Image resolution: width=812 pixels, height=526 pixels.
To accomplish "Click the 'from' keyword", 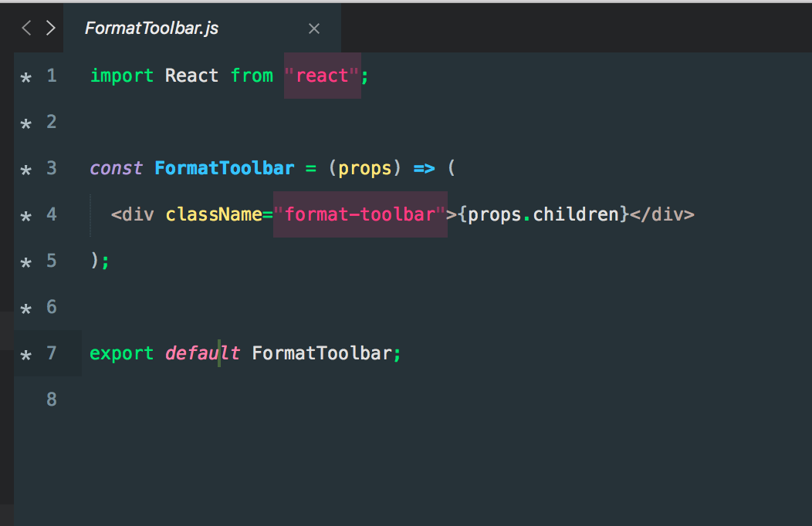I will [x=252, y=76].
